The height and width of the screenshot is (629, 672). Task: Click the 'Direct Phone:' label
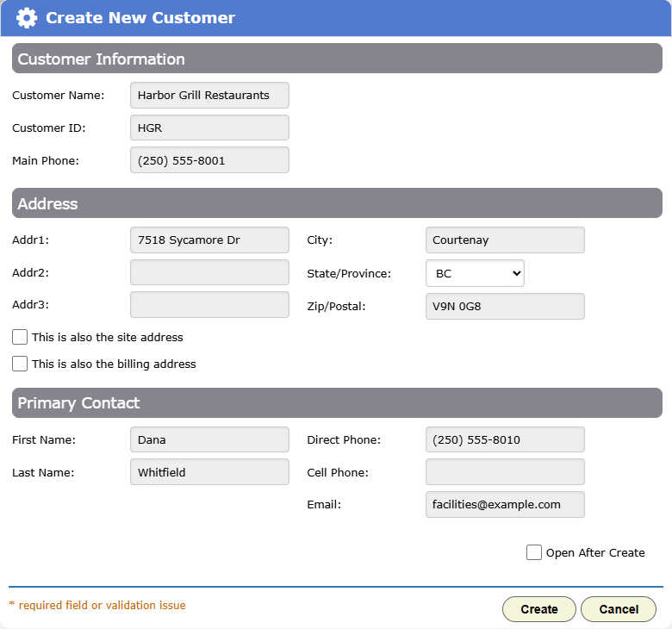[x=344, y=440]
